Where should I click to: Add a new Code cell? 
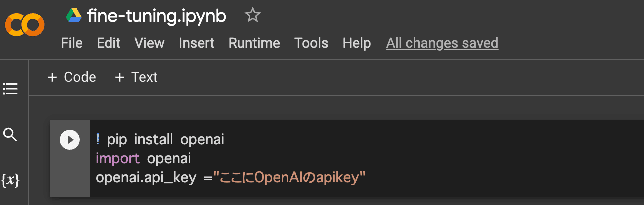click(71, 77)
